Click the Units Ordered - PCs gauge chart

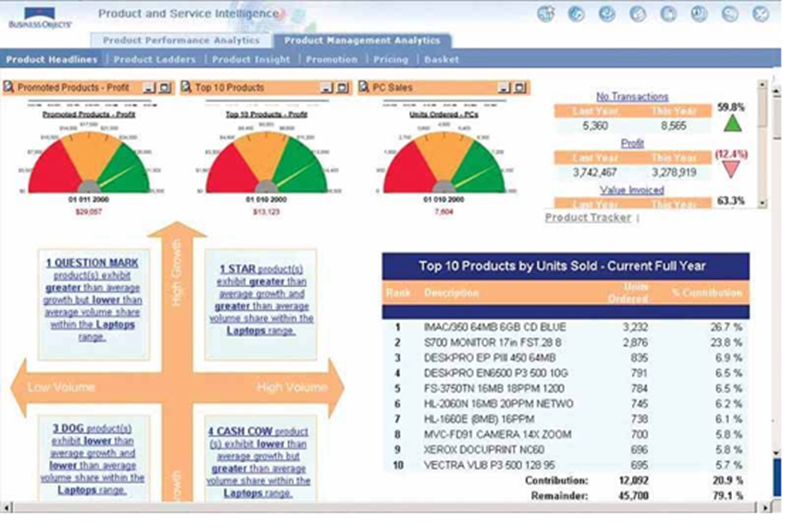coord(444,162)
